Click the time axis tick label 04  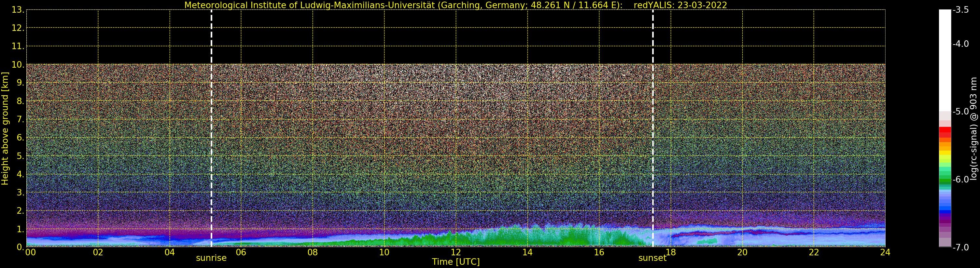point(170,252)
